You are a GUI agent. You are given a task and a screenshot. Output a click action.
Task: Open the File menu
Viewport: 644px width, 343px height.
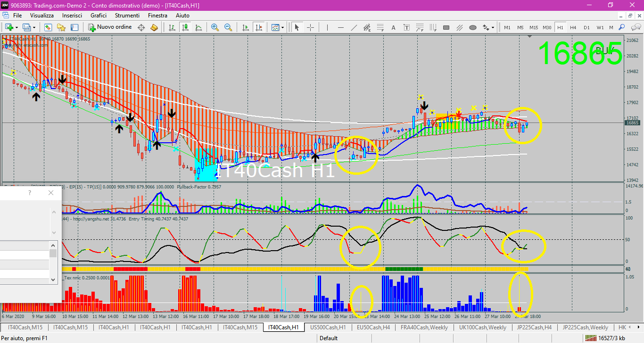click(17, 16)
